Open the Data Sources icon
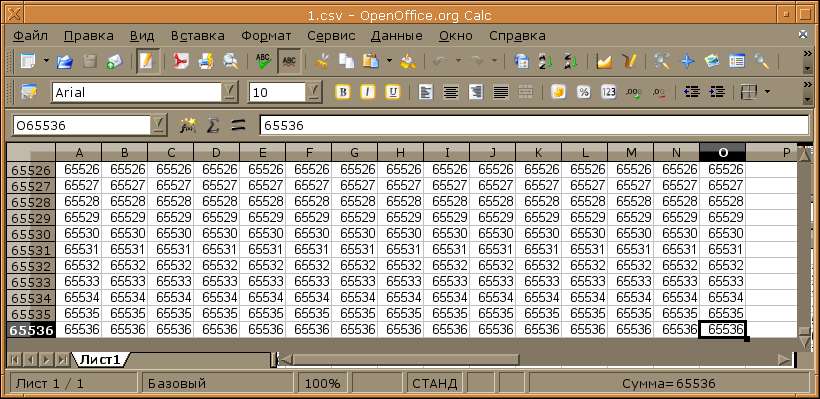Screen dimensions: 820x399 (x=736, y=62)
